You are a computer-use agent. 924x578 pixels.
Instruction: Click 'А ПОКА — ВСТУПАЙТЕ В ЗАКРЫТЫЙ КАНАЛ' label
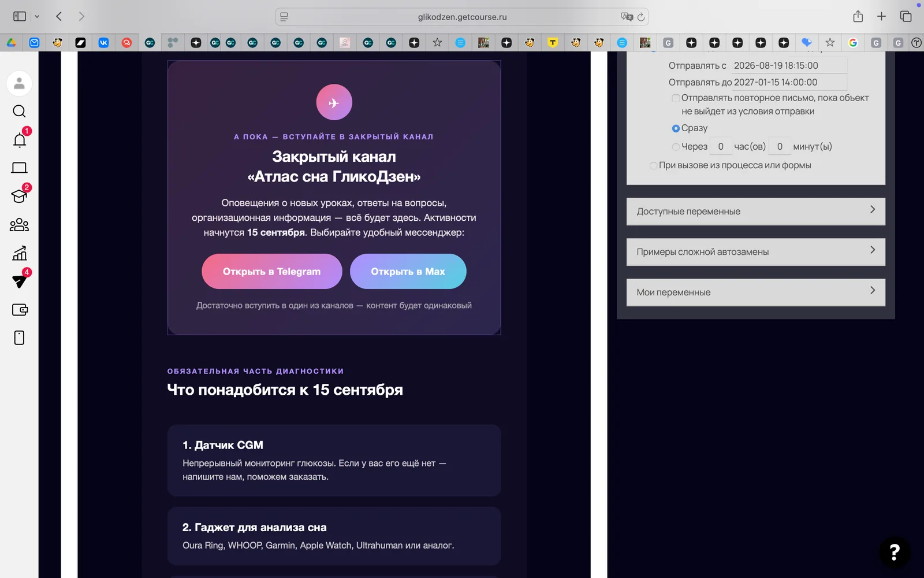pyautogui.click(x=334, y=137)
